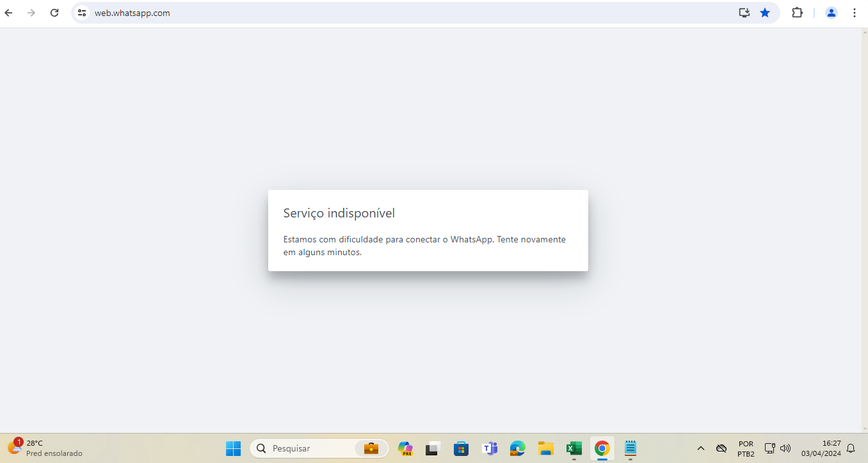Open File Explorer from the taskbar
This screenshot has width=868, height=463.
(545, 448)
